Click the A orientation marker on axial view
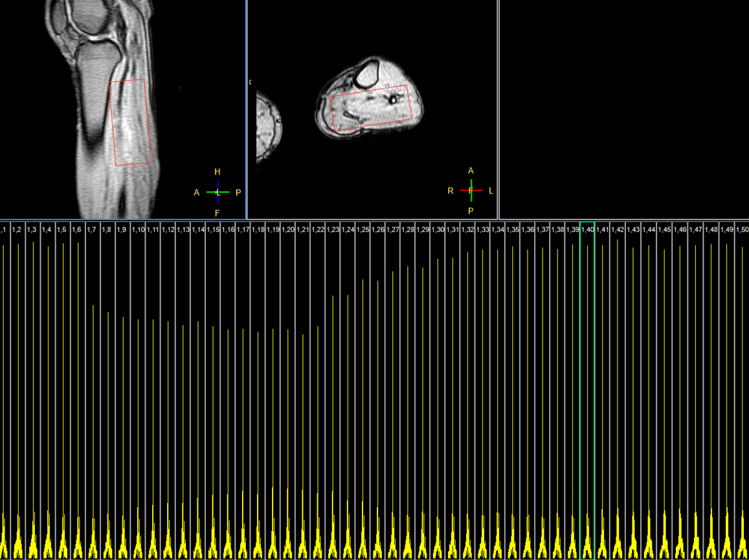 (x=470, y=170)
